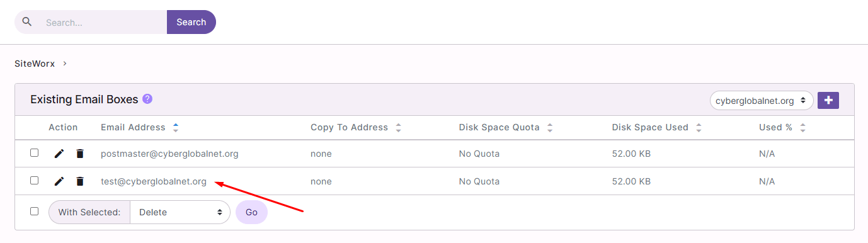Delete test@cyberglobalnet.org using trash icon
Viewport: 868px width, 243px height.
pyautogui.click(x=80, y=181)
